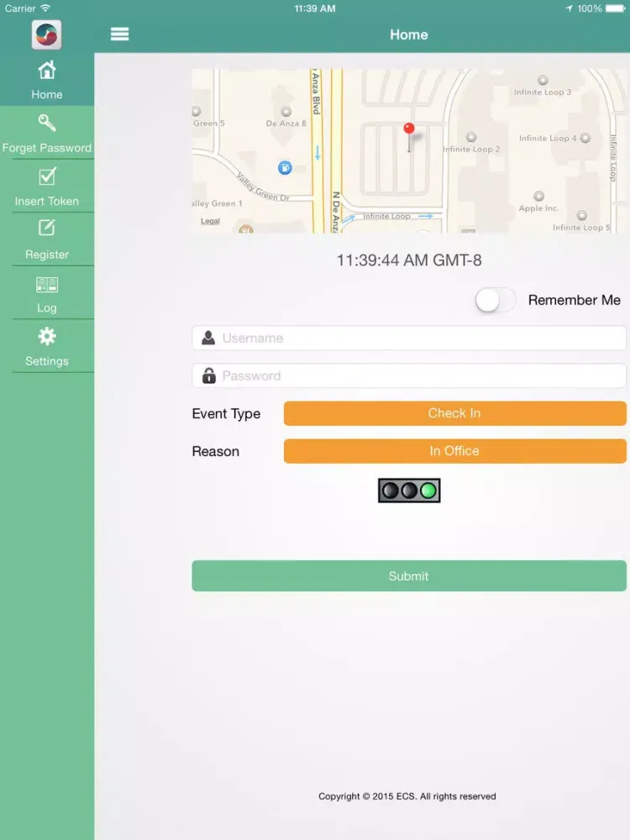630x840 pixels.
Task: Select the Home house icon
Action: (46, 71)
